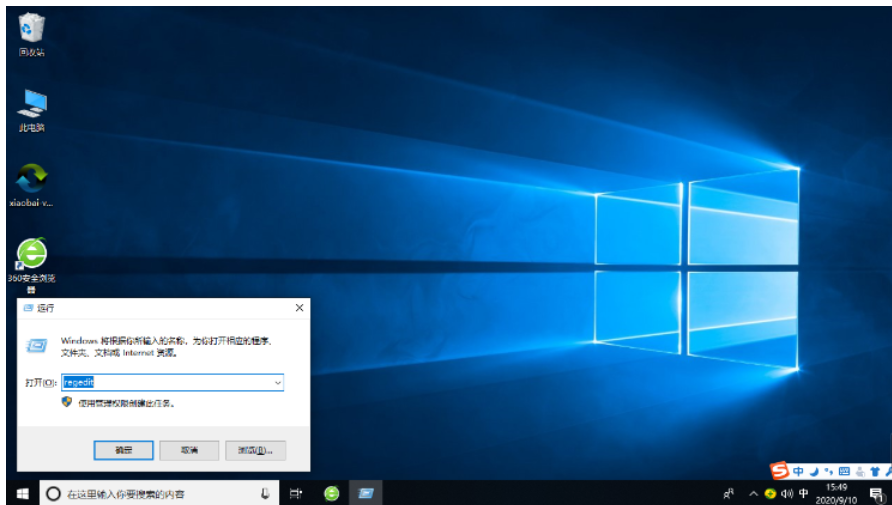Click the Sogou input method S logo

pos(780,470)
